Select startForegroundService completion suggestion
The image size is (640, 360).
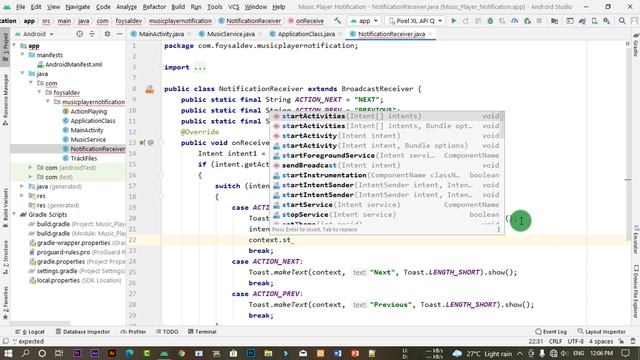387,156
